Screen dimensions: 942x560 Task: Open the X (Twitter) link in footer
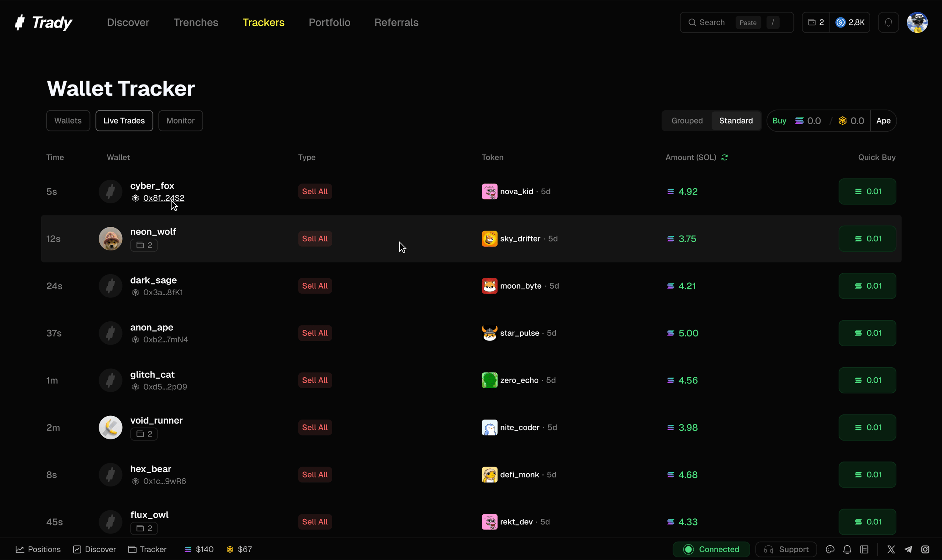890,549
